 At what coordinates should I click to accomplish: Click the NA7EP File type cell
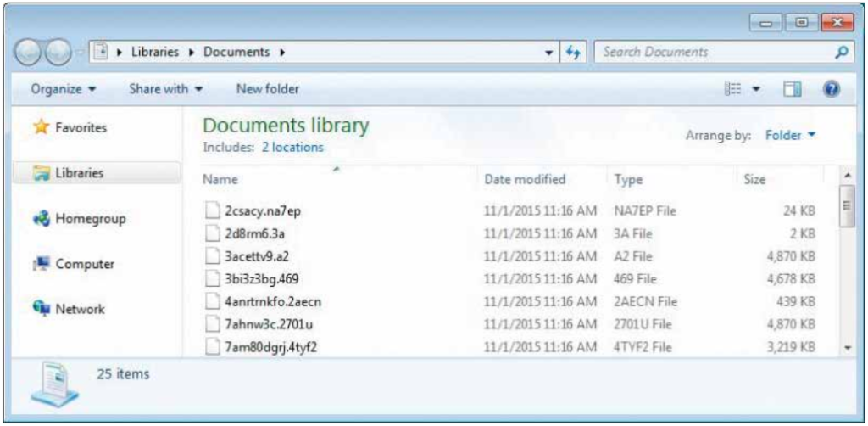645,211
